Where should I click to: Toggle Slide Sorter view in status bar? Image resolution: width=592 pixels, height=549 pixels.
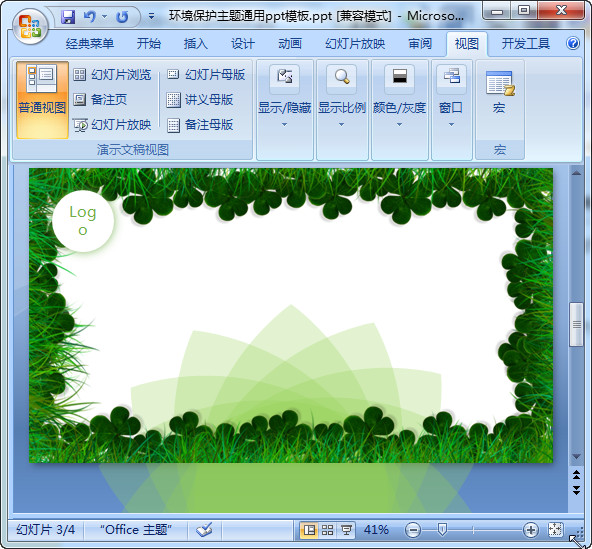click(327, 530)
